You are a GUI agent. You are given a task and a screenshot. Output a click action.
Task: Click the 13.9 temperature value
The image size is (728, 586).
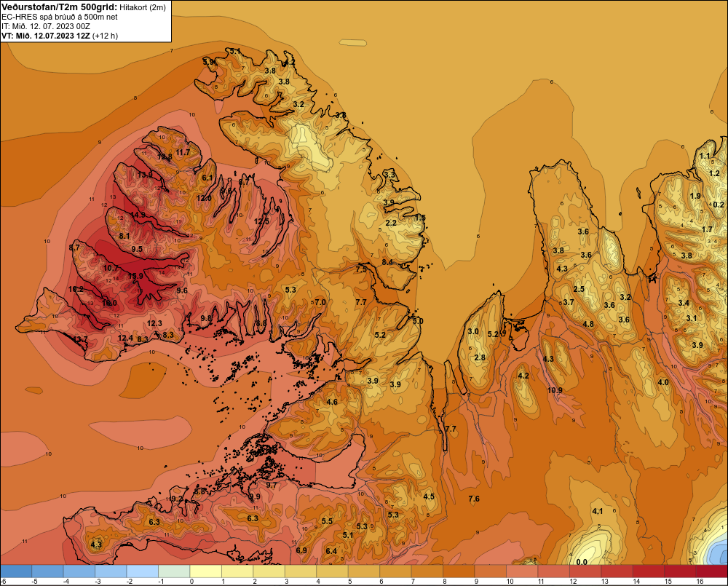[x=145, y=175]
